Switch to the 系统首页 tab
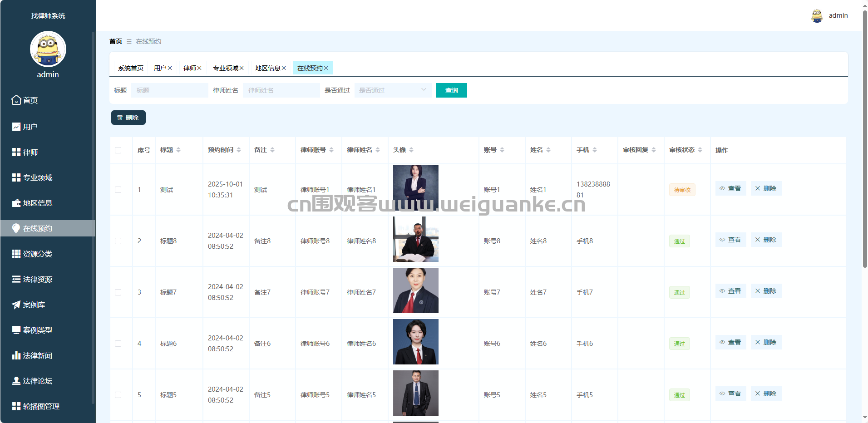The width and height of the screenshot is (868, 423). [131, 68]
